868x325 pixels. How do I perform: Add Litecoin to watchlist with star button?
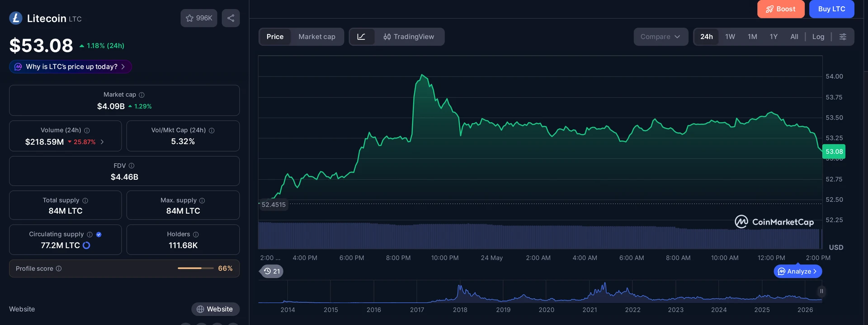(199, 18)
